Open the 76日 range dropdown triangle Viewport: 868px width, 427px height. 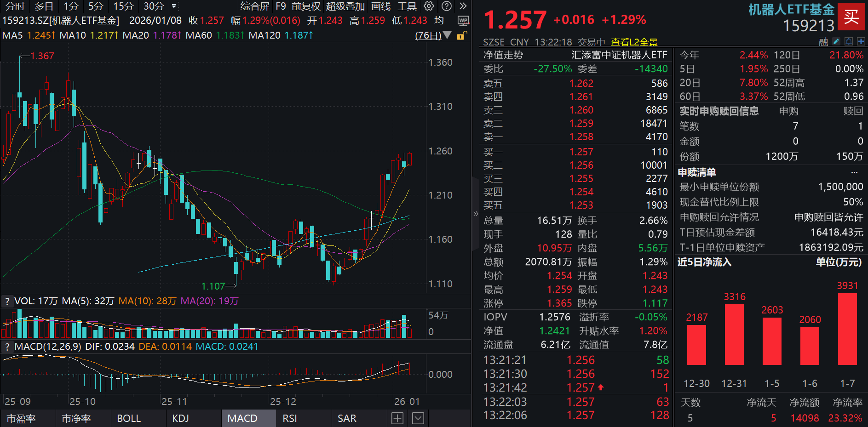click(x=447, y=35)
